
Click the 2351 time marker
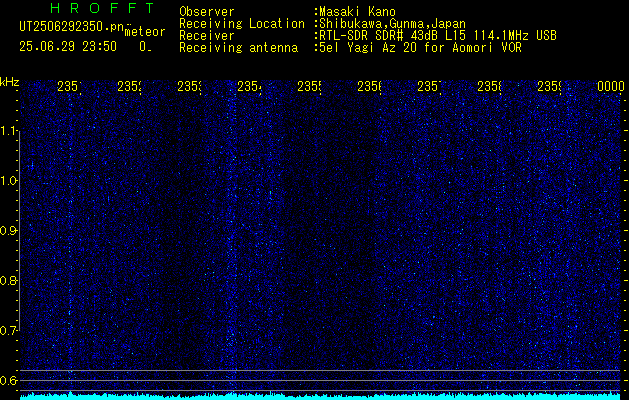point(69,86)
